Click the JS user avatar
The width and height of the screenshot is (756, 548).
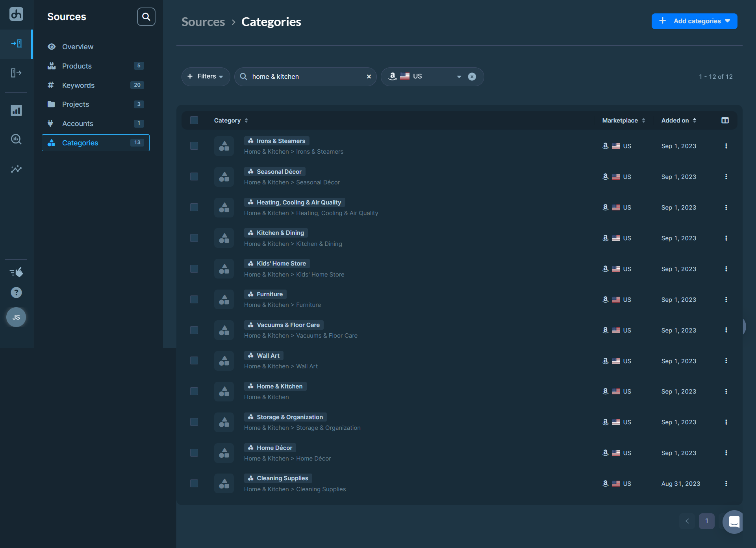click(x=16, y=318)
